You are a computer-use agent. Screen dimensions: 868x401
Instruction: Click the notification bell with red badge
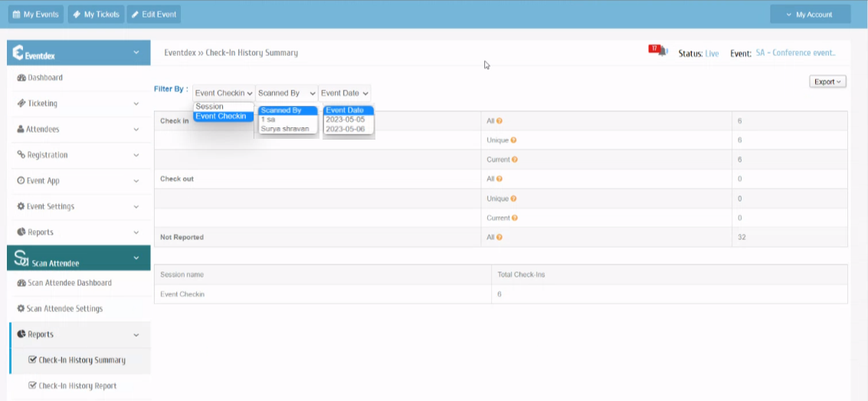pos(657,51)
